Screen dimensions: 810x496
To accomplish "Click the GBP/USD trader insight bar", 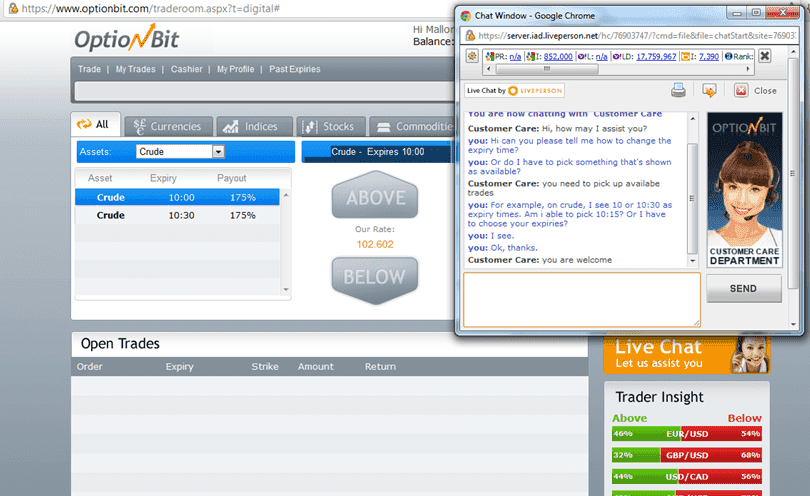I will pos(687,455).
